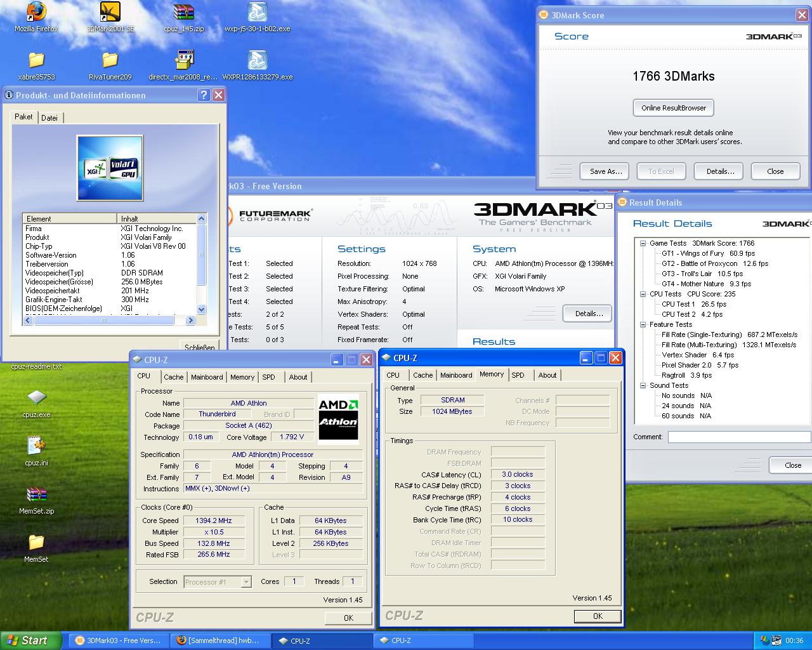Viewport: 812px width, 650px height.
Task: Open the MemSet folder icon
Action: 36,543
